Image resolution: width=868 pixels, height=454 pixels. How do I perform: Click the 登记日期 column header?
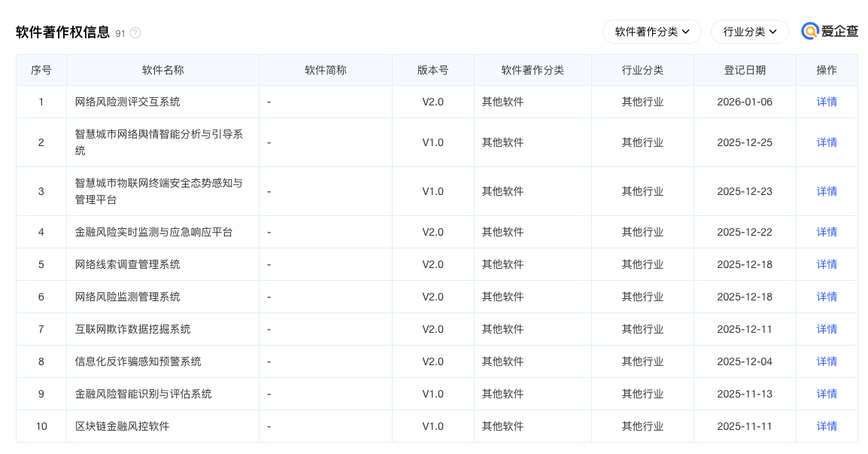(745, 70)
